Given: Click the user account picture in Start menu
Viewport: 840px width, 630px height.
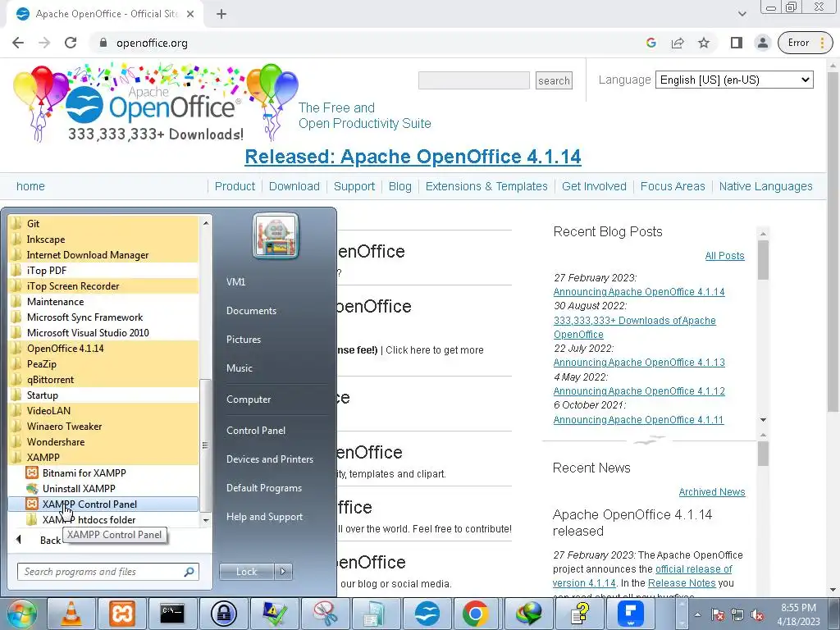Looking at the screenshot, I should (276, 235).
